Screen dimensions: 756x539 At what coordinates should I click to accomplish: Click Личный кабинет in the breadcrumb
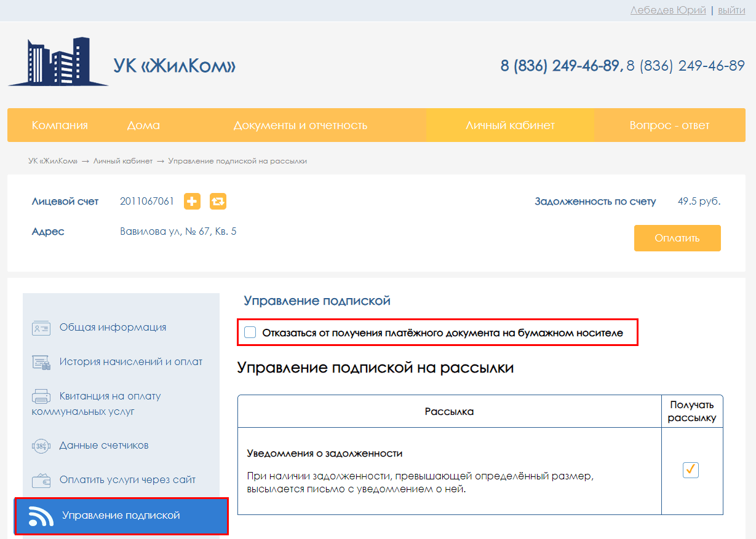(x=123, y=161)
